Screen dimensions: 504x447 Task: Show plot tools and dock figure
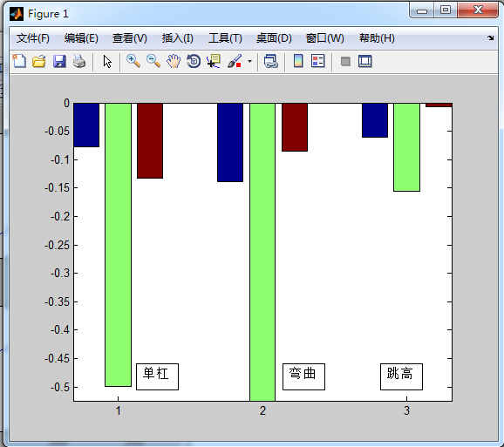365,61
